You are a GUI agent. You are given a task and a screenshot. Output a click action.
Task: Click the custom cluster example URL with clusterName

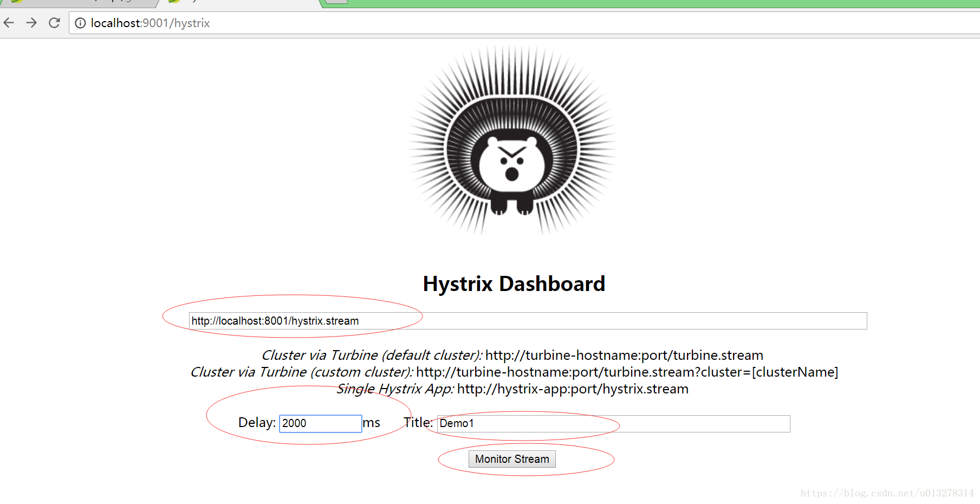point(627,372)
